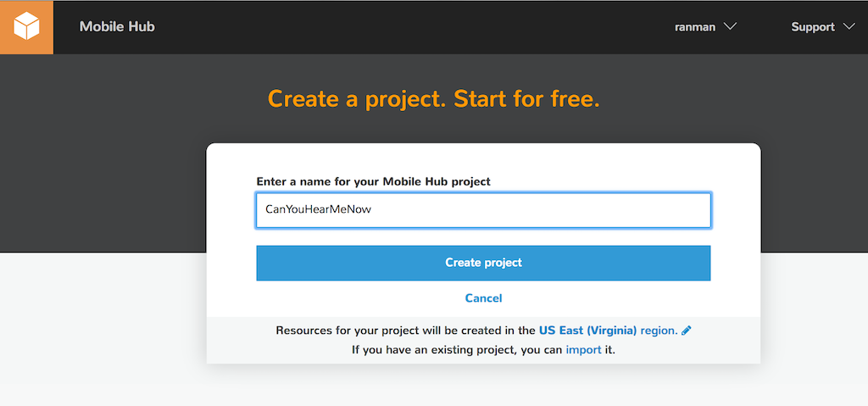Open the Mobile Hub home link

pos(117,26)
